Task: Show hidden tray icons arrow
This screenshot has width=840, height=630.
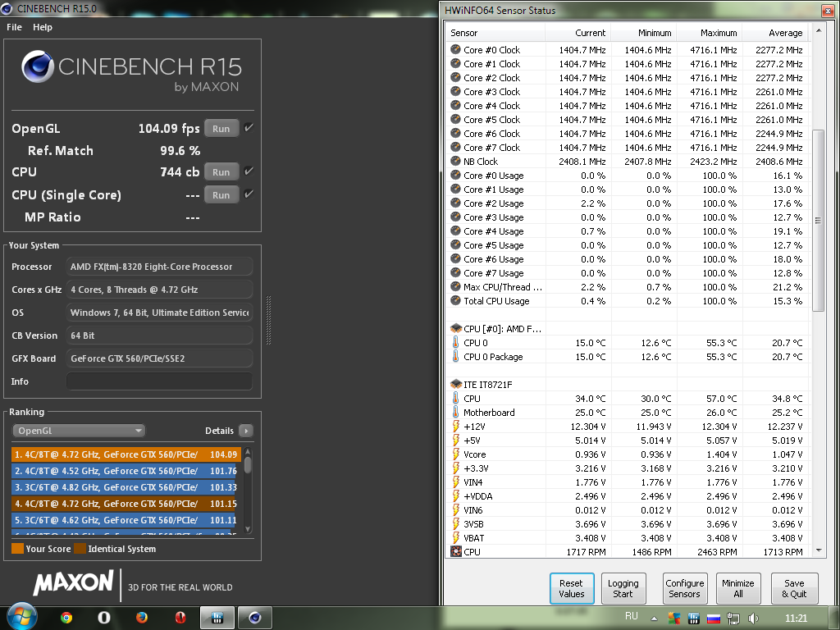Action: (654, 619)
